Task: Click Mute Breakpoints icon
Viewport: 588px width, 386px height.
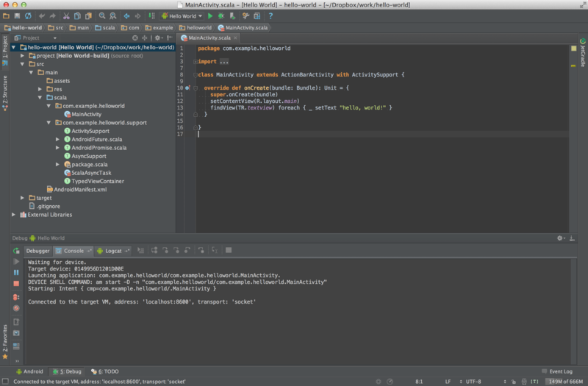Action: [16, 308]
